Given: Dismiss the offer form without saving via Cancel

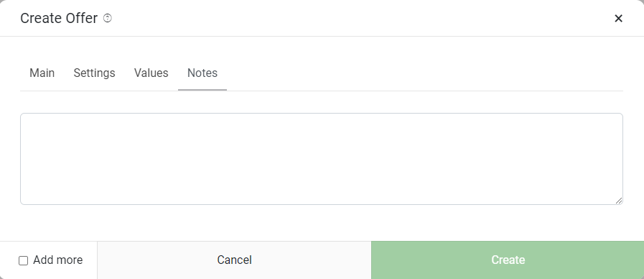Looking at the screenshot, I should pos(234,260).
